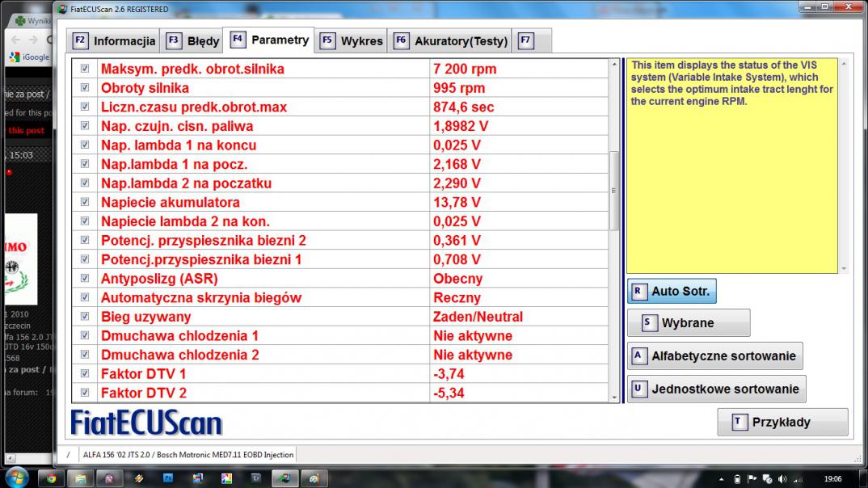Click the F3 key icon beside Błędy

[174, 40]
